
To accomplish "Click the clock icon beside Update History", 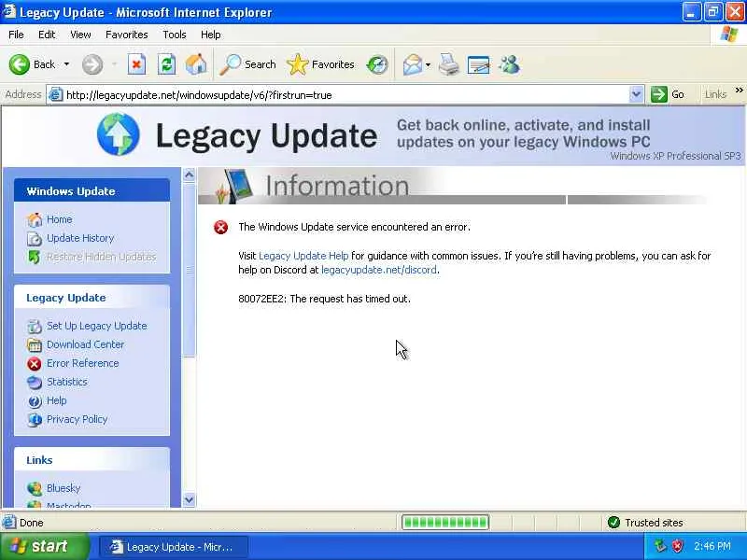I will point(35,238).
